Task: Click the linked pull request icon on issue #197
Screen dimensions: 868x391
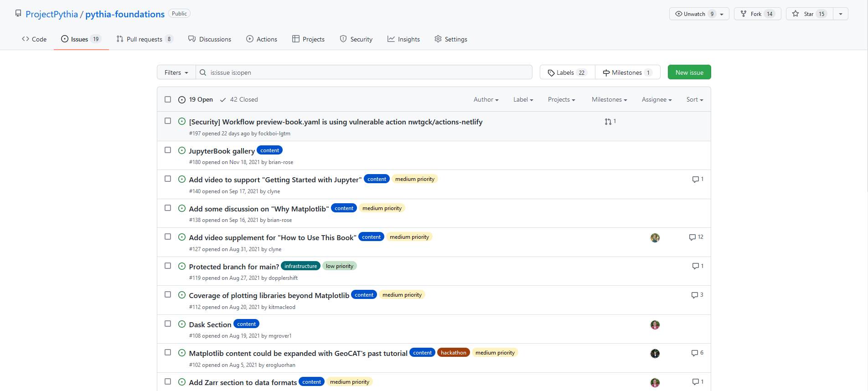Action: (608, 122)
